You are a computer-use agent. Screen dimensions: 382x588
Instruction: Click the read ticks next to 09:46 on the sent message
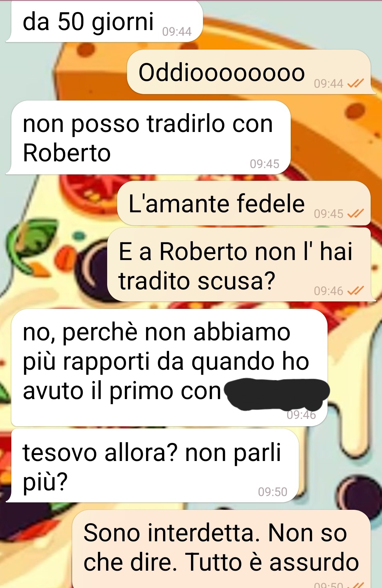pos(355,291)
